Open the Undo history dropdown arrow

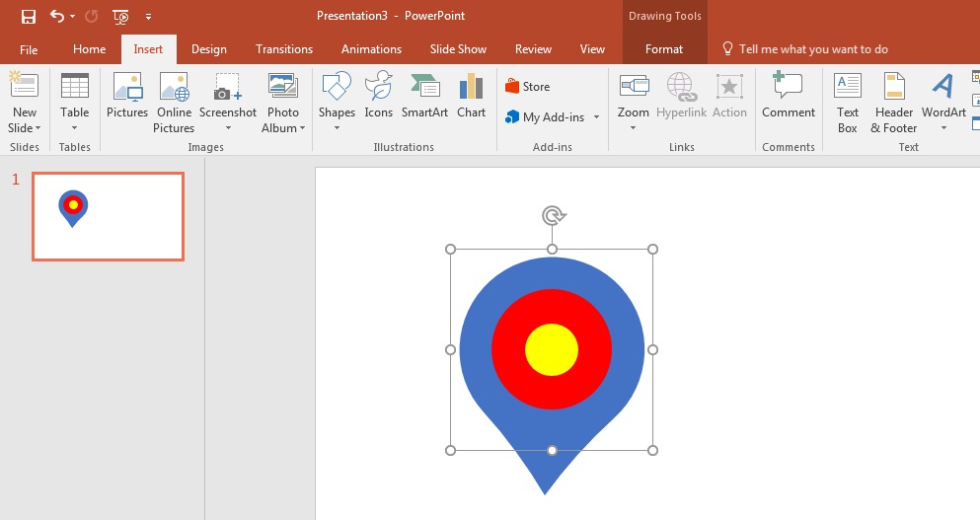72,17
